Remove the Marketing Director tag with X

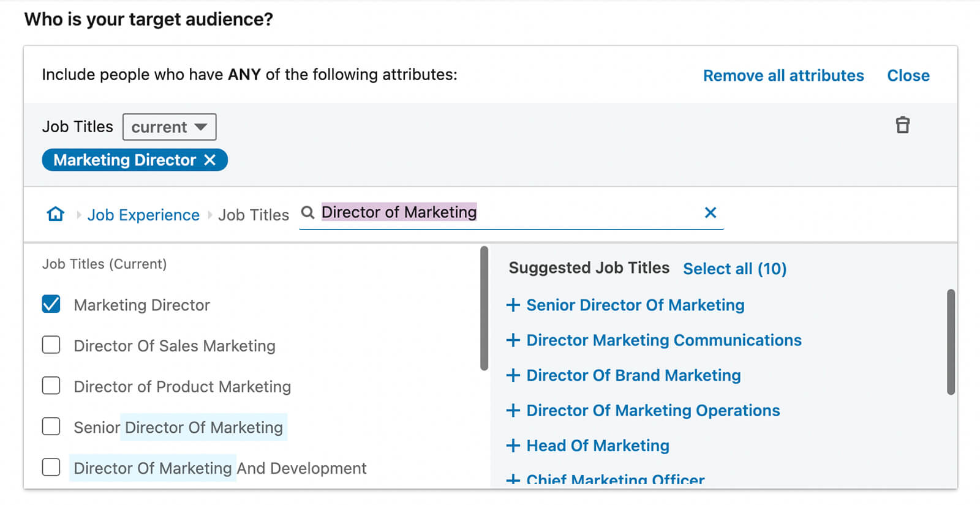coord(210,160)
